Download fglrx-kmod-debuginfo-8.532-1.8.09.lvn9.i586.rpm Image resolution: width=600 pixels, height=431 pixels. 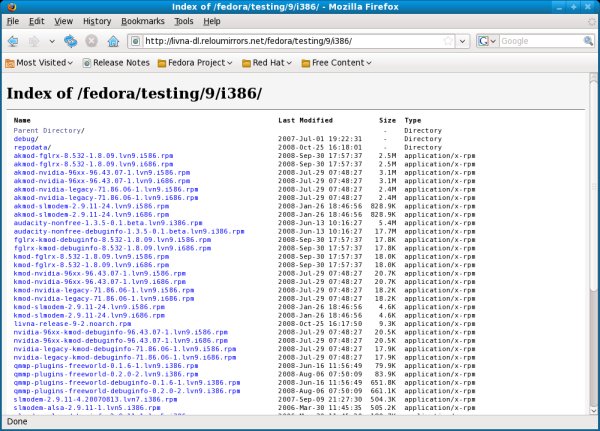click(x=112, y=240)
